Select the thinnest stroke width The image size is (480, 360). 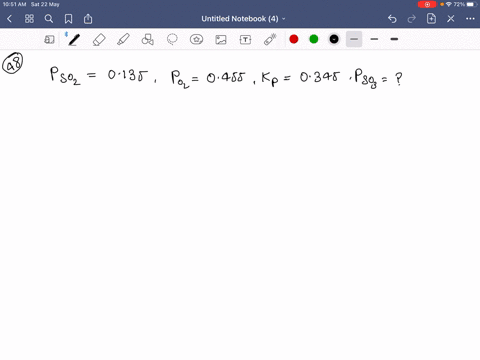tap(354, 39)
